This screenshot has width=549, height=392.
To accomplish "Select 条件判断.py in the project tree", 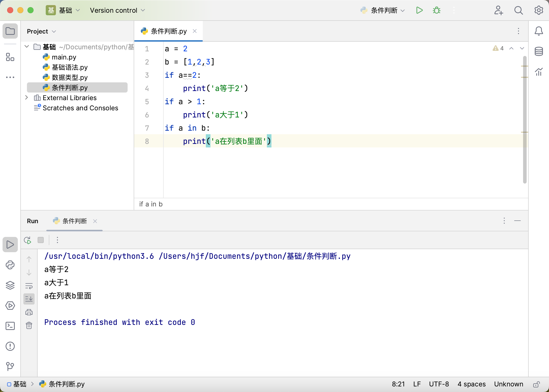I will (x=77, y=87).
